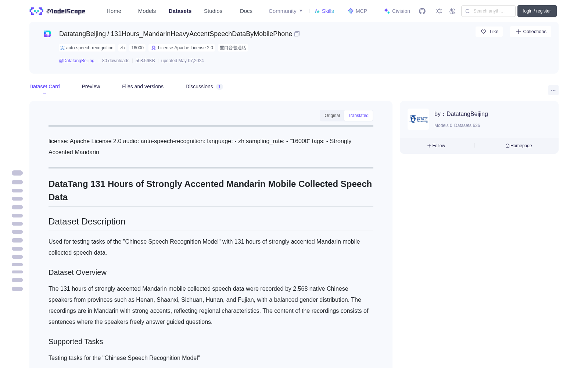This screenshot has height=368, width=588.
Task: Click the Datatang organization avatar
Action: pos(418,119)
